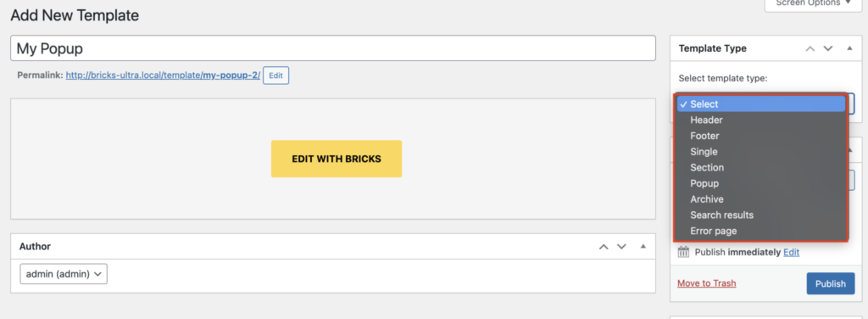The width and height of the screenshot is (868, 319).
Task: Click the calendar icon beside Publish immediately
Action: pyautogui.click(x=684, y=252)
